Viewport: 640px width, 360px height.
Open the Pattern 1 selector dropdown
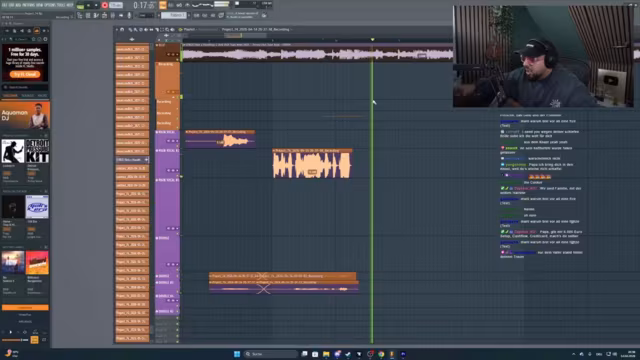point(173,15)
